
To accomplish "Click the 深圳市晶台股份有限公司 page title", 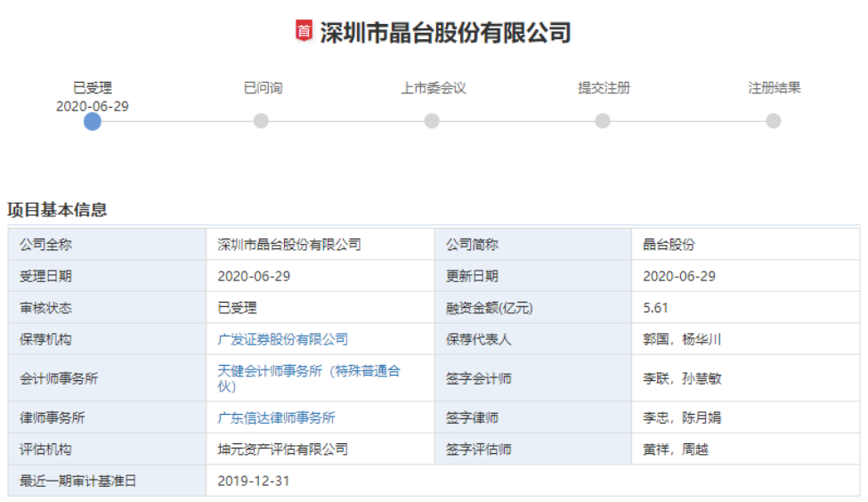I will pos(446,32).
